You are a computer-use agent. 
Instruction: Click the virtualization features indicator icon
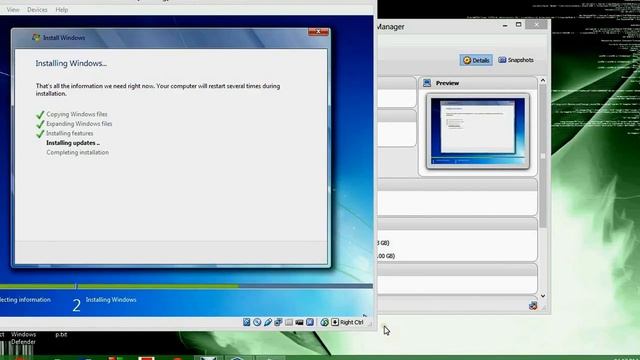[x=310, y=322]
